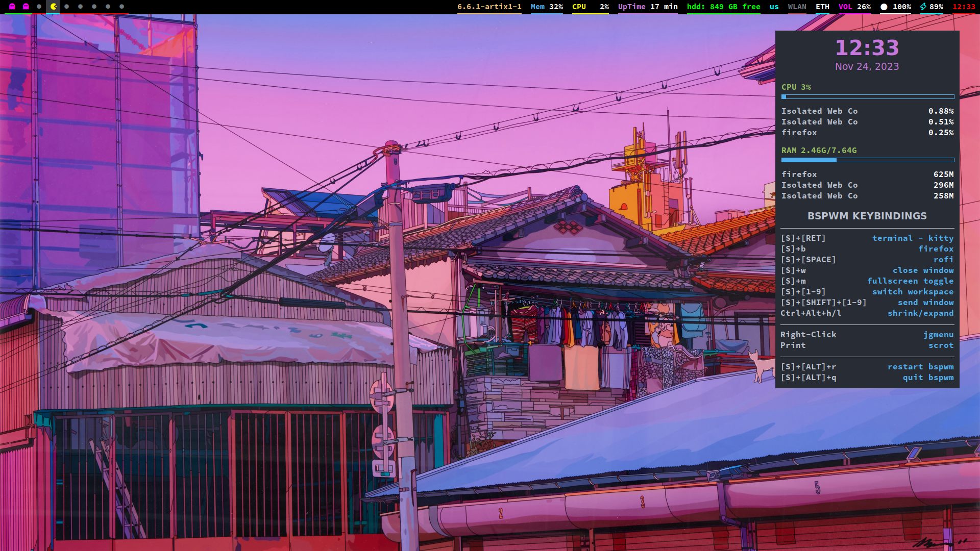Click the red 12:33 clock in bar
This screenshot has width=980, height=551.
(x=964, y=7)
